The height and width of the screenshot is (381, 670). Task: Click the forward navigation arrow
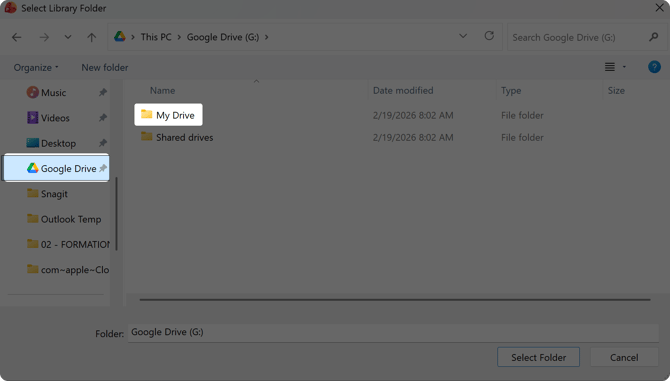point(44,38)
